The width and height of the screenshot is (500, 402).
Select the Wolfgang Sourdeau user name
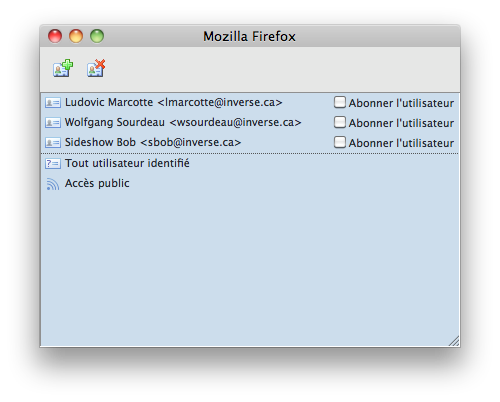(115, 122)
